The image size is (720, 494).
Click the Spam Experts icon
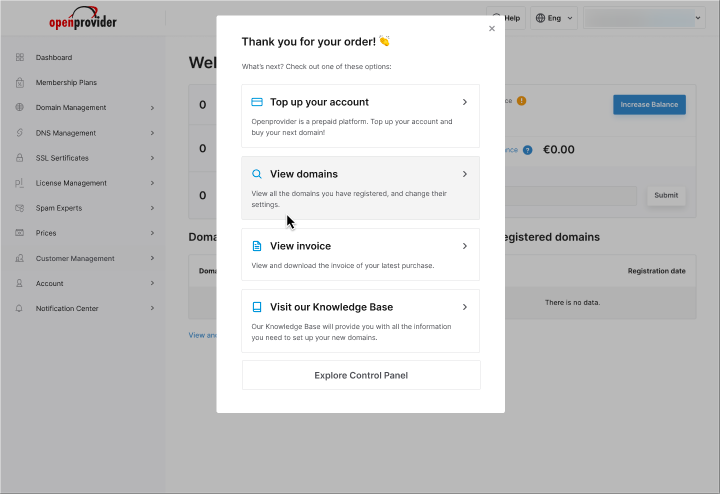(x=19, y=208)
